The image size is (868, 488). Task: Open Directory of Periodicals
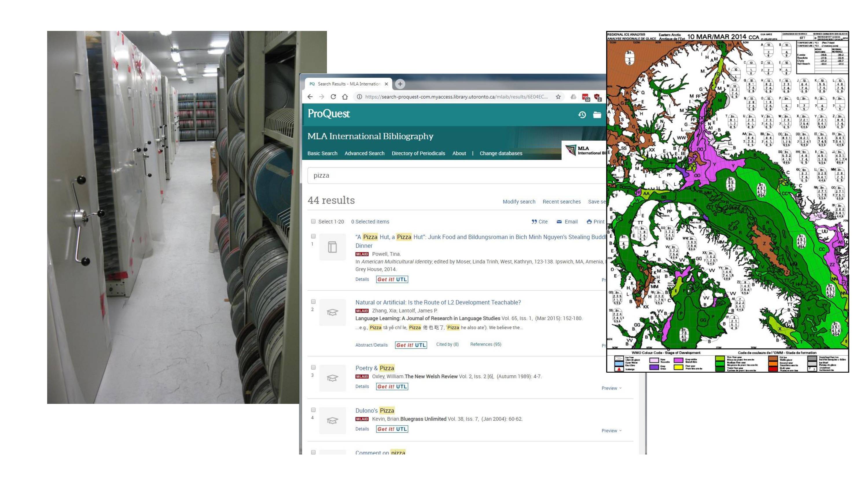tap(418, 153)
